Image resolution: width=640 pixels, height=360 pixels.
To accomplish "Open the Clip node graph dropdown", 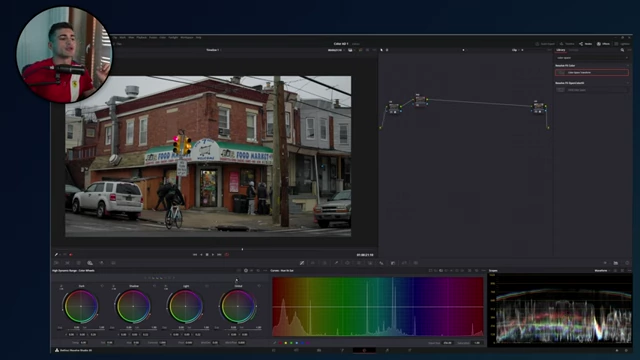I will [x=517, y=50].
